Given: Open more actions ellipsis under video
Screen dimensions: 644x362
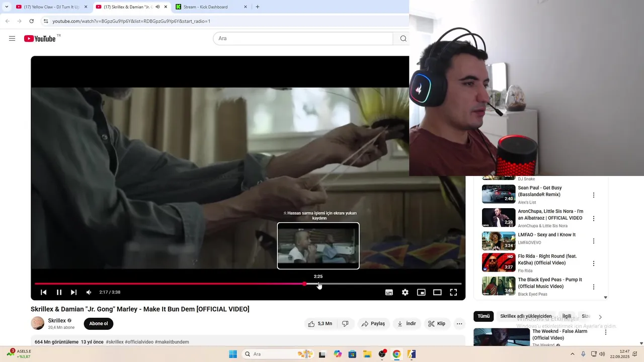Looking at the screenshot, I should pyautogui.click(x=459, y=324).
